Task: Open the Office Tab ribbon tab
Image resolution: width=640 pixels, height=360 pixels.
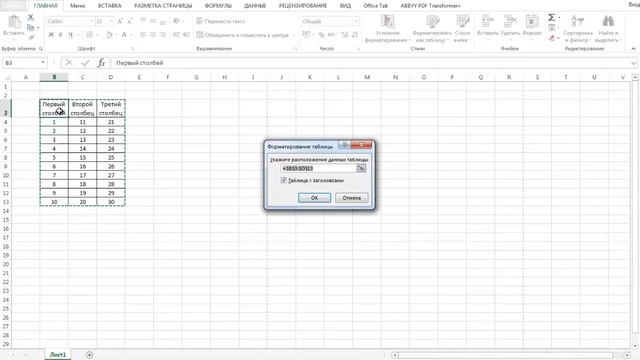Action: [376, 6]
